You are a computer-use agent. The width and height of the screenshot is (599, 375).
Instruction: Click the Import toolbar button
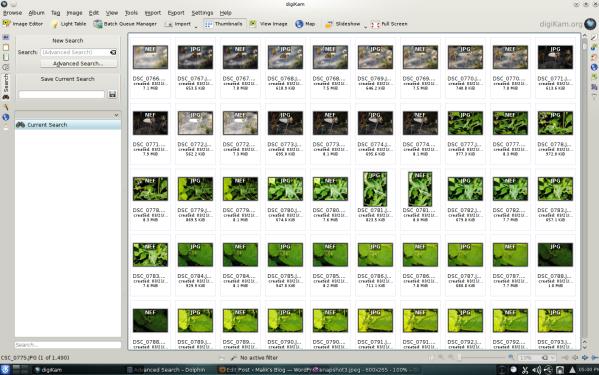click(178, 24)
